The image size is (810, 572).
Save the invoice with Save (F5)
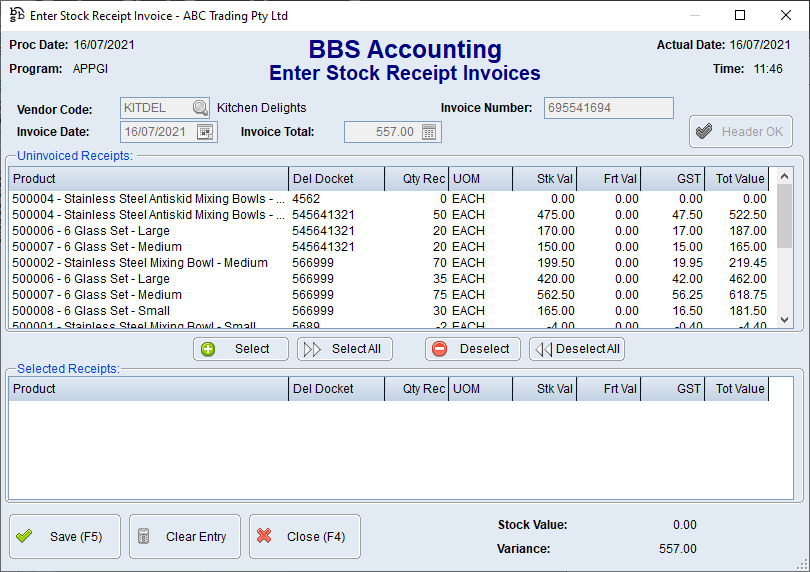(65, 537)
